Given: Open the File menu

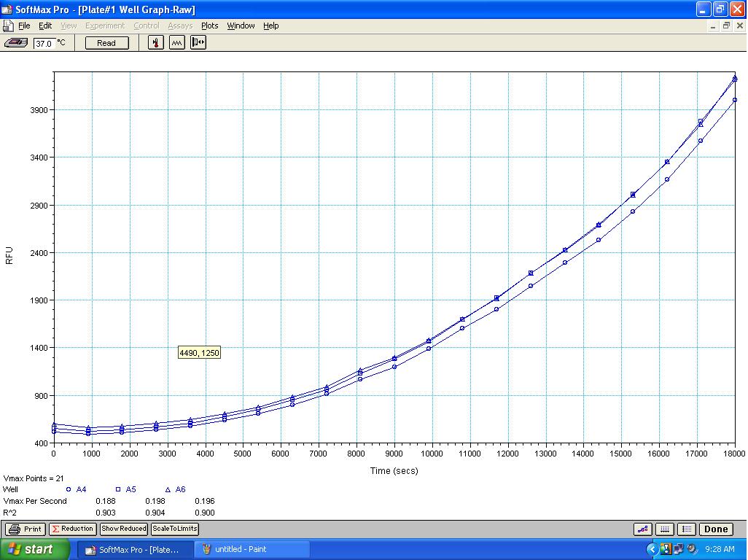Looking at the screenshot, I should point(24,26).
